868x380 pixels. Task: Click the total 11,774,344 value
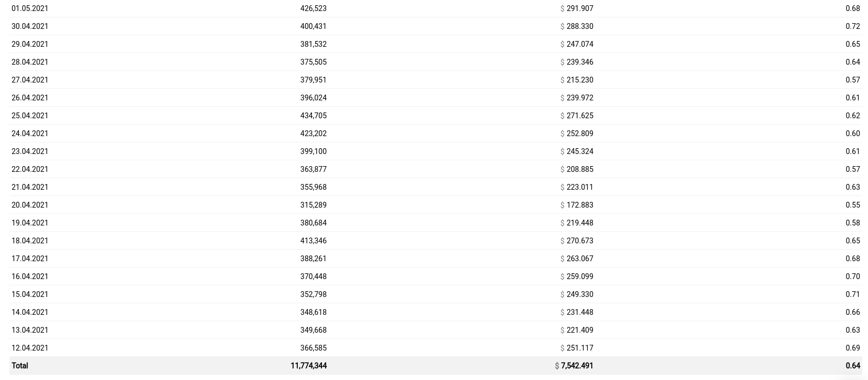click(x=309, y=366)
